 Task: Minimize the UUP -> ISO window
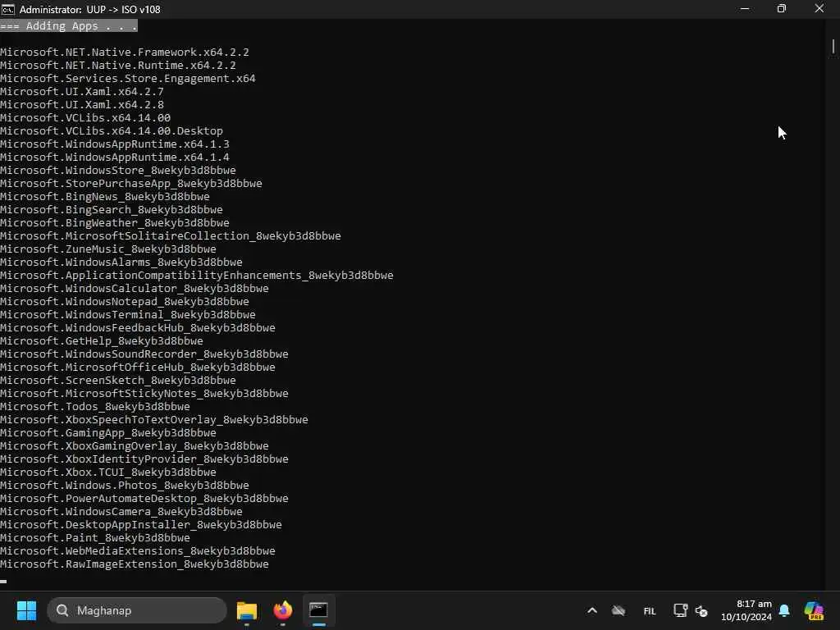pos(745,9)
